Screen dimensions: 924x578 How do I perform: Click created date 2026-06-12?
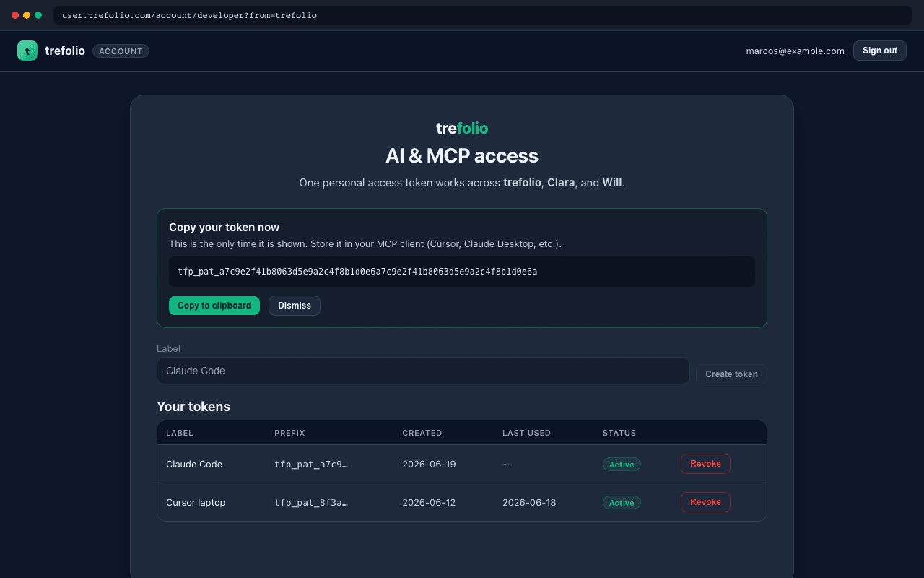coord(429,502)
